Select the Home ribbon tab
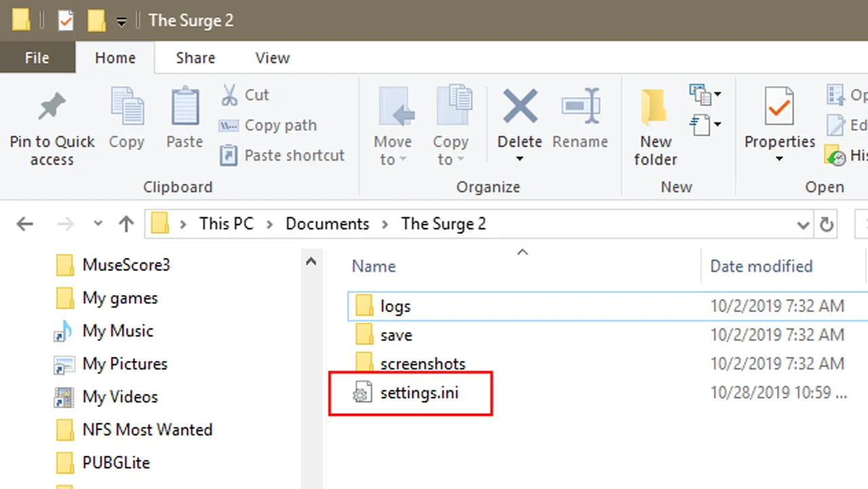The width and height of the screenshot is (868, 489). (x=115, y=58)
